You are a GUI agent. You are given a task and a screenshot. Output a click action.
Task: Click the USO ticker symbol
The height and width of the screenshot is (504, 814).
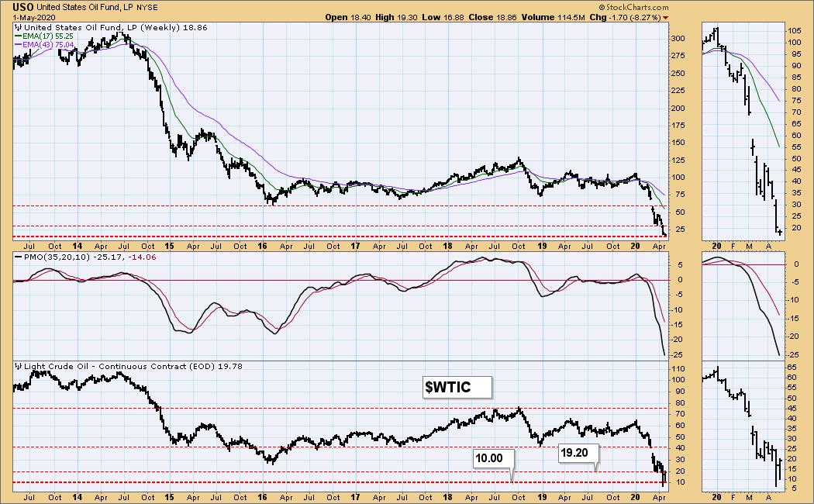pyautogui.click(x=22, y=7)
